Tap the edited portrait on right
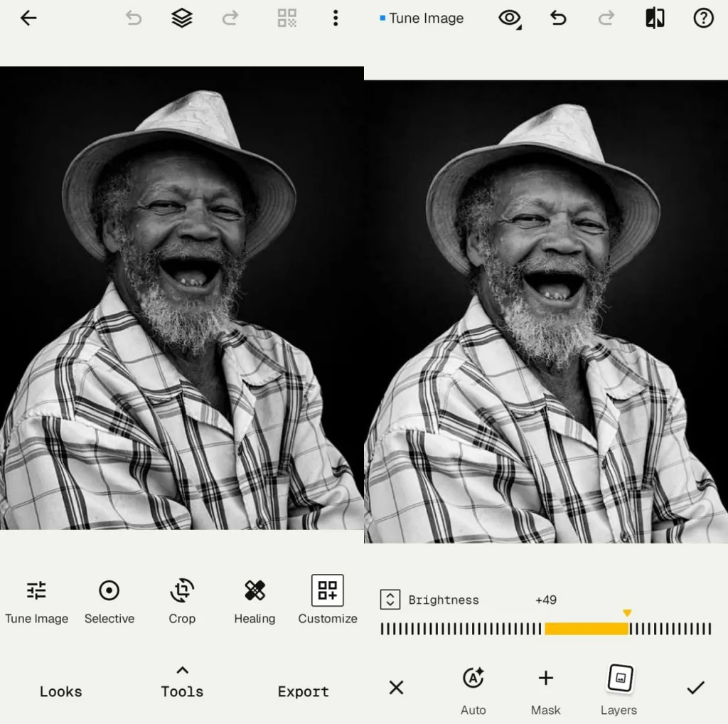 pyautogui.click(x=546, y=311)
